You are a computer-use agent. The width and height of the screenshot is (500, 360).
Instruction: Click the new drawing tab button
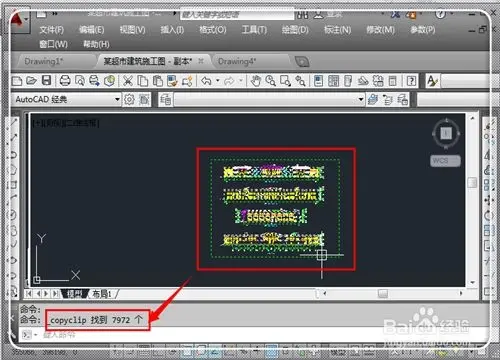[x=302, y=62]
